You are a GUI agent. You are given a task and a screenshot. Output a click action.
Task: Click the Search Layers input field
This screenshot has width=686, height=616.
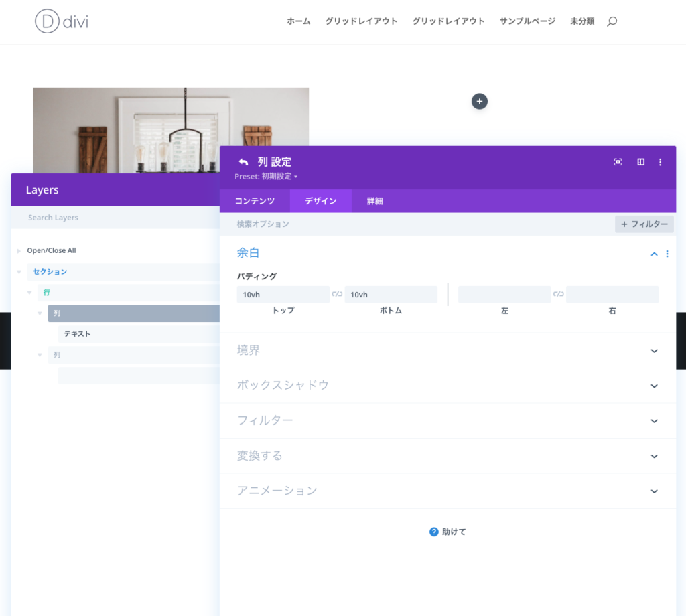[x=114, y=218]
